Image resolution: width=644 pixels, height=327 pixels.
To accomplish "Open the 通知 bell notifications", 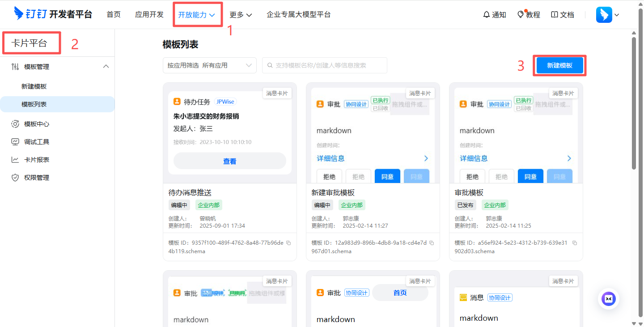I will click(494, 15).
